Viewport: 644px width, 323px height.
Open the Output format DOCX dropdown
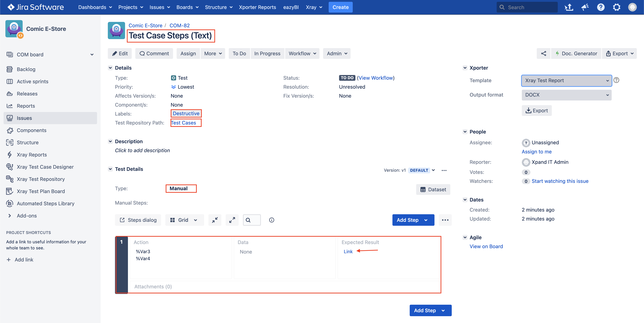pos(567,95)
